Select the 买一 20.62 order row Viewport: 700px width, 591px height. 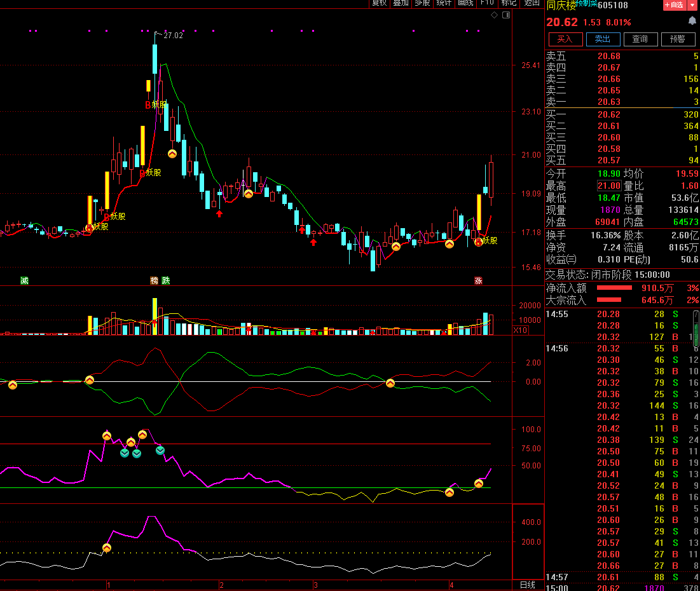[622, 114]
